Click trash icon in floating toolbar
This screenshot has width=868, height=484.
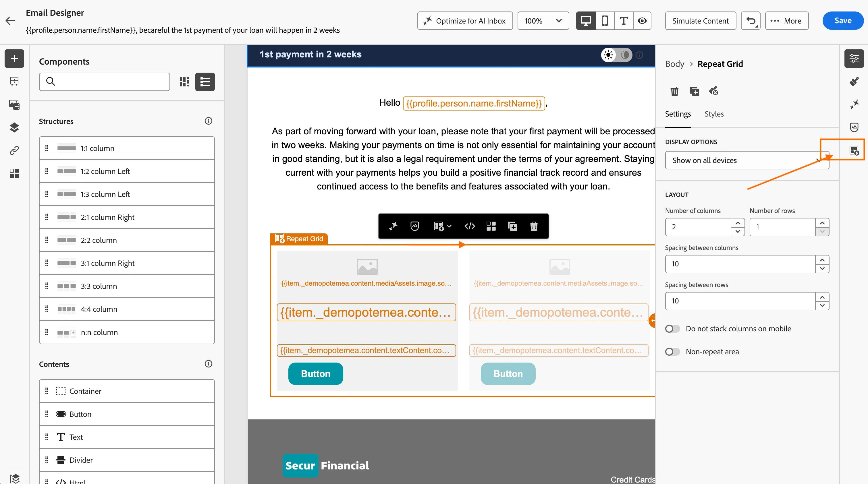click(x=534, y=226)
